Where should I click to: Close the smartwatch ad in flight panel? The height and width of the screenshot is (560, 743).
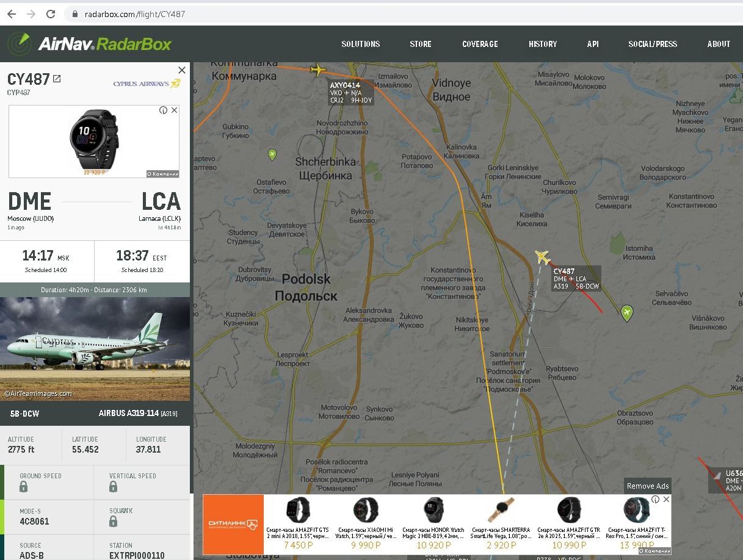(174, 110)
